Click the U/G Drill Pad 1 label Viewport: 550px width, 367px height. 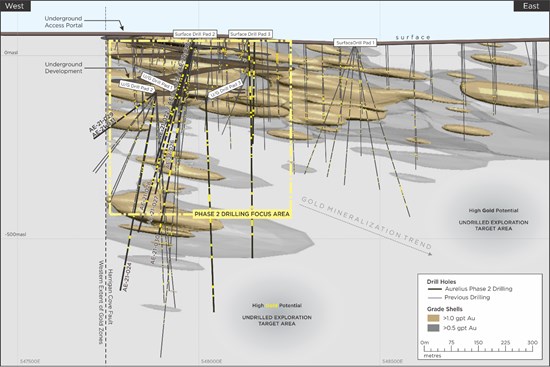158,82
